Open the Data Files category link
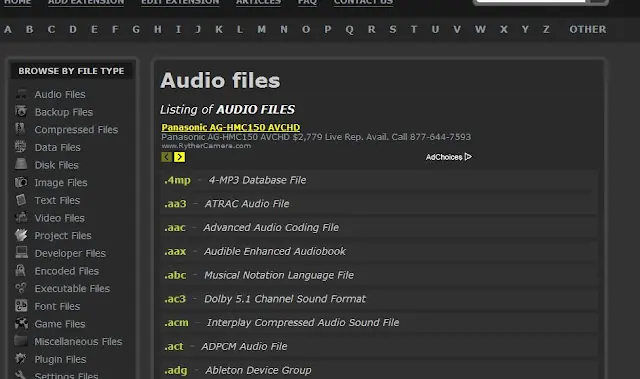The height and width of the screenshot is (379, 640). click(x=58, y=147)
